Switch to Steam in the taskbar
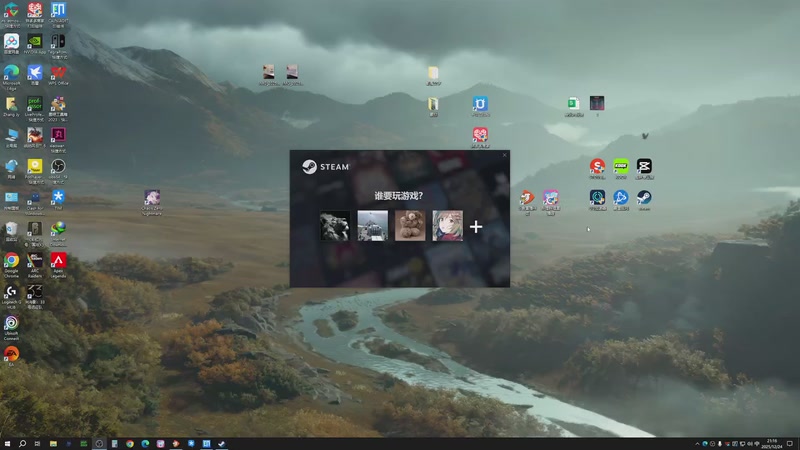 (221, 444)
